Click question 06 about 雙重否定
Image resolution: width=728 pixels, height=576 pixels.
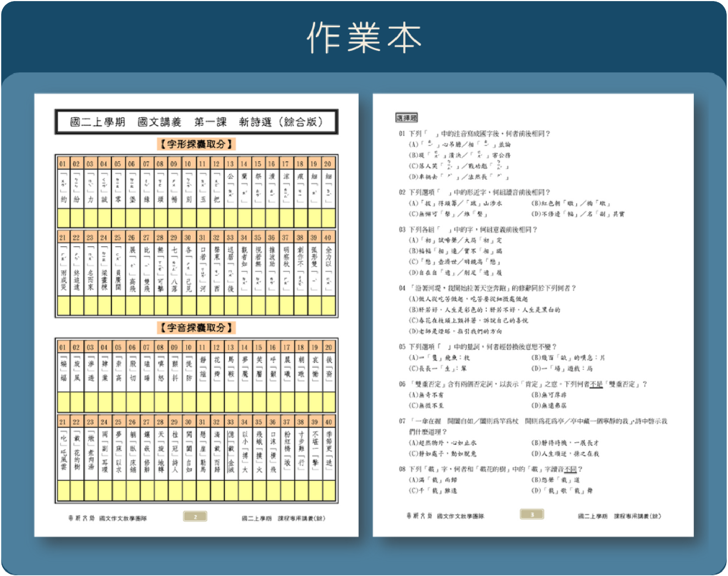pos(523,384)
